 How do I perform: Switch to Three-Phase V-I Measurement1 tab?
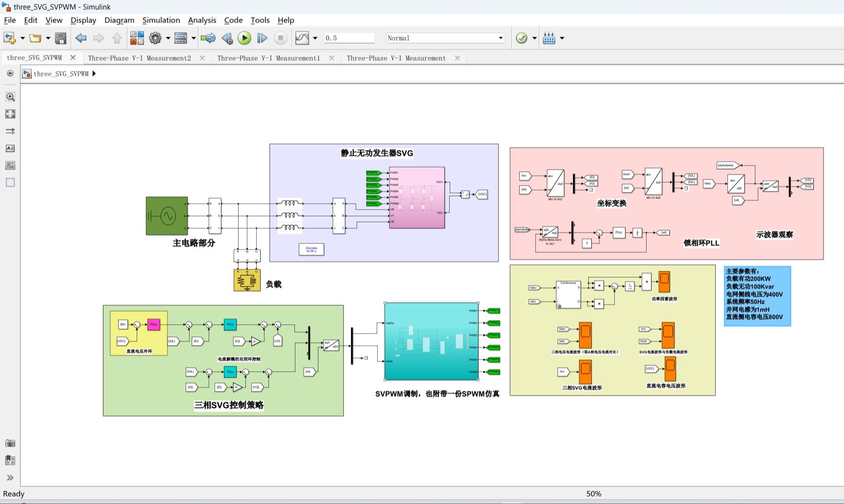tap(268, 58)
